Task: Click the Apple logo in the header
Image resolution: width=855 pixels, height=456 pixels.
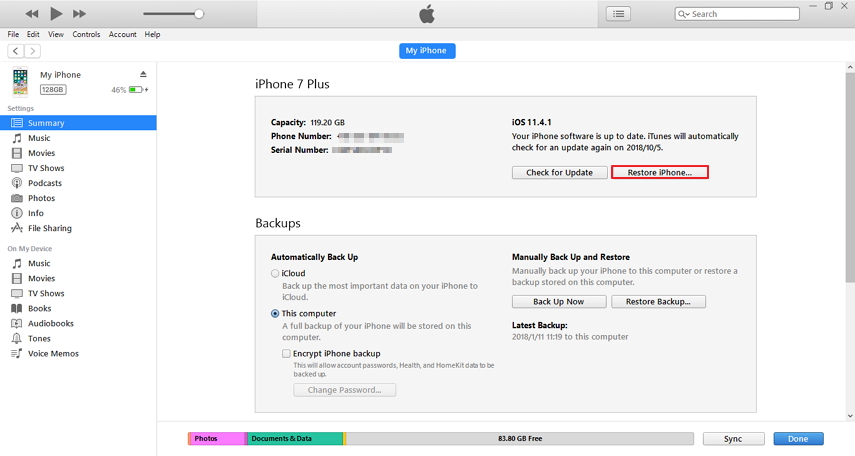Action: pos(427,14)
